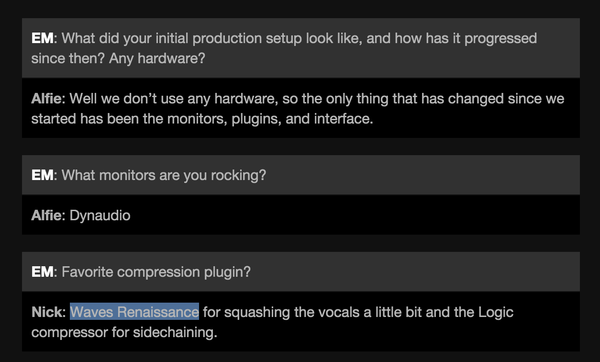Click the word "interface" ending Alfie's first answer
The width and height of the screenshot is (600, 362).
pos(342,119)
